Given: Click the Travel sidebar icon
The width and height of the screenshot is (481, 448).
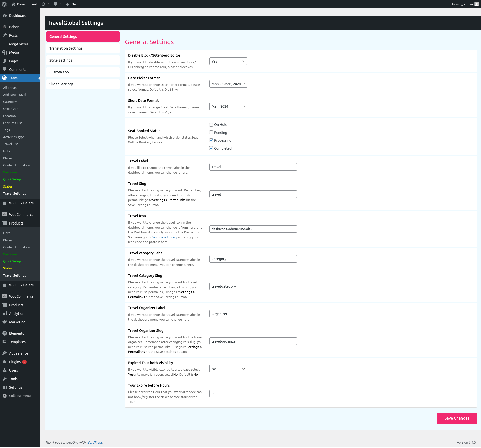Looking at the screenshot, I should point(5,78).
